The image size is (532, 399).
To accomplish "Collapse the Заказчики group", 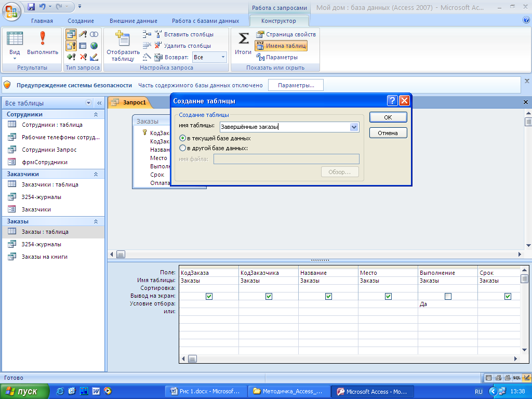I will pyautogui.click(x=96, y=174).
